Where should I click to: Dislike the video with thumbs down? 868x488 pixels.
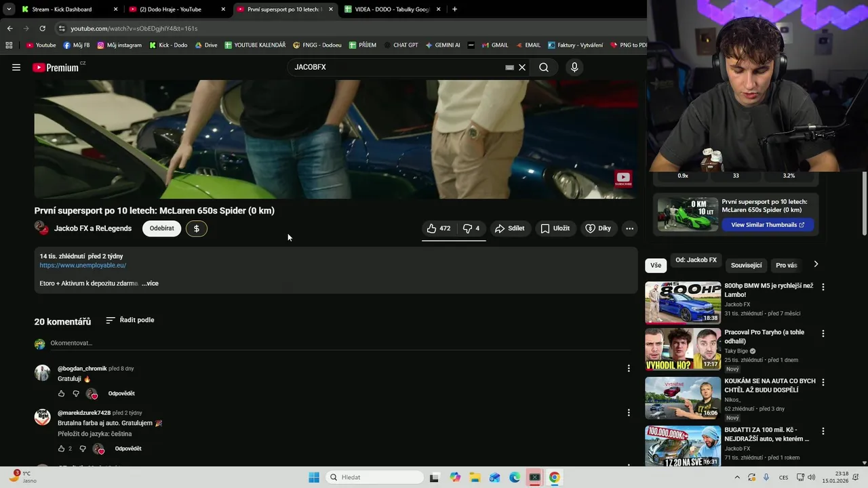471,228
